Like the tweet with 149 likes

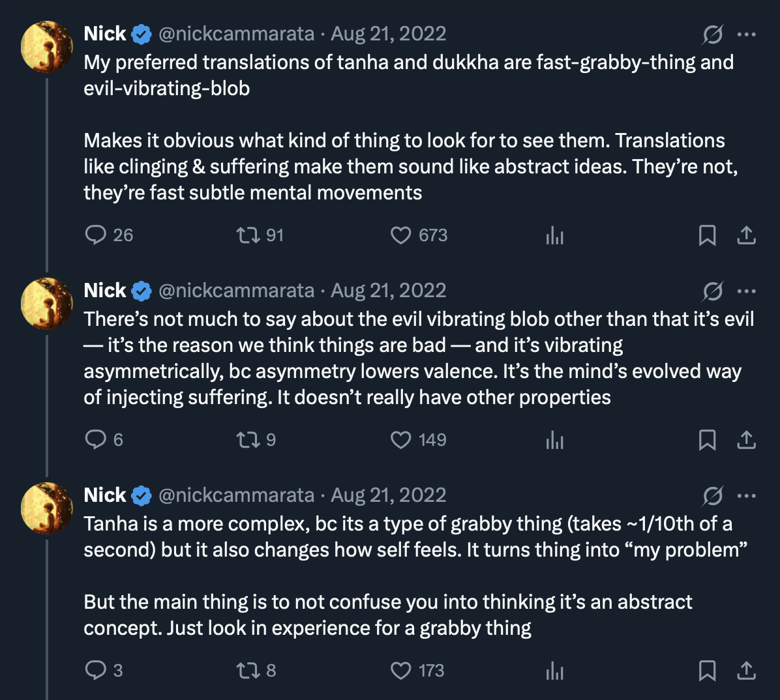click(400, 439)
